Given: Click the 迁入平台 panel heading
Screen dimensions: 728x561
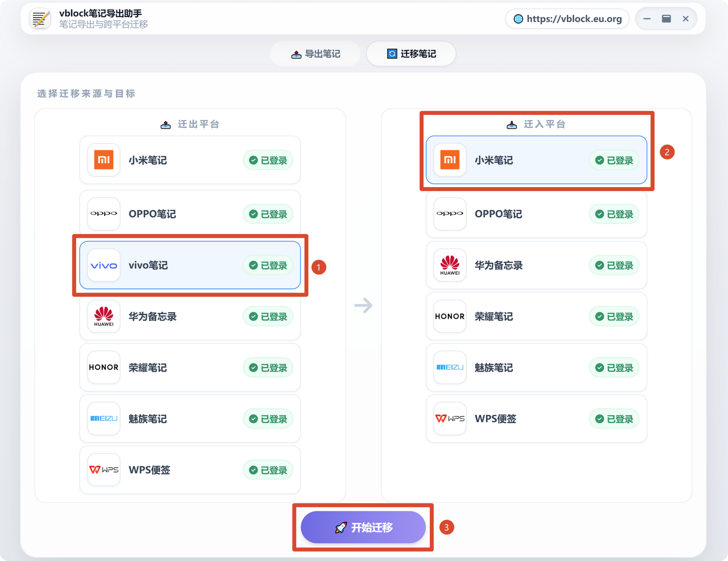Looking at the screenshot, I should coord(536,124).
